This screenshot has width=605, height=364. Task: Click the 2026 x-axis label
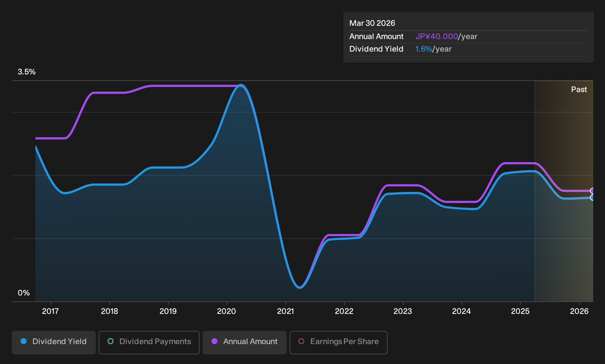[579, 311]
